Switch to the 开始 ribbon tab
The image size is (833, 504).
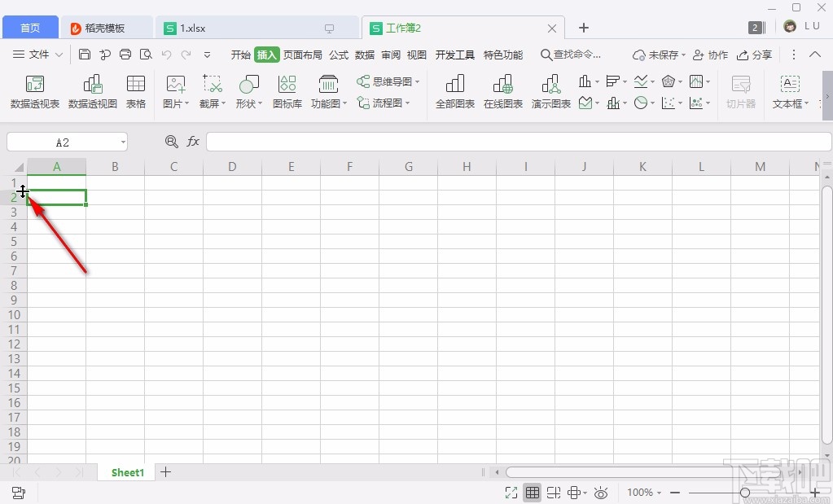click(x=240, y=55)
